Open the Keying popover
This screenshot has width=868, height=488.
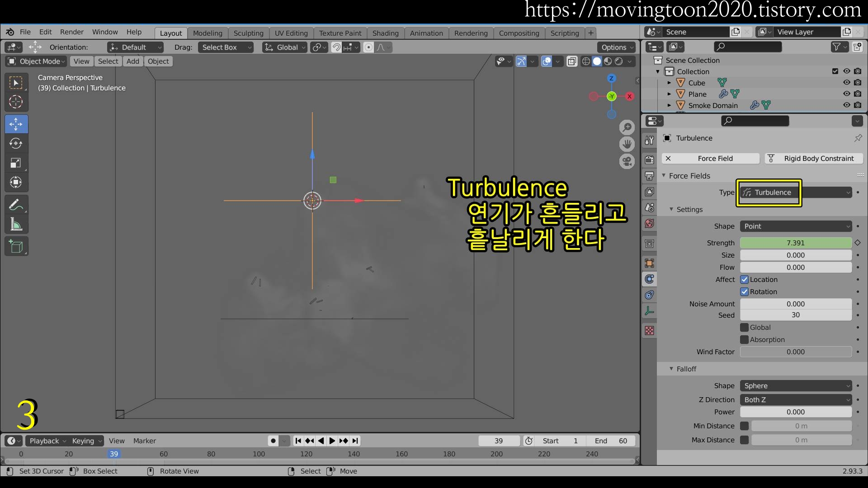pyautogui.click(x=87, y=441)
